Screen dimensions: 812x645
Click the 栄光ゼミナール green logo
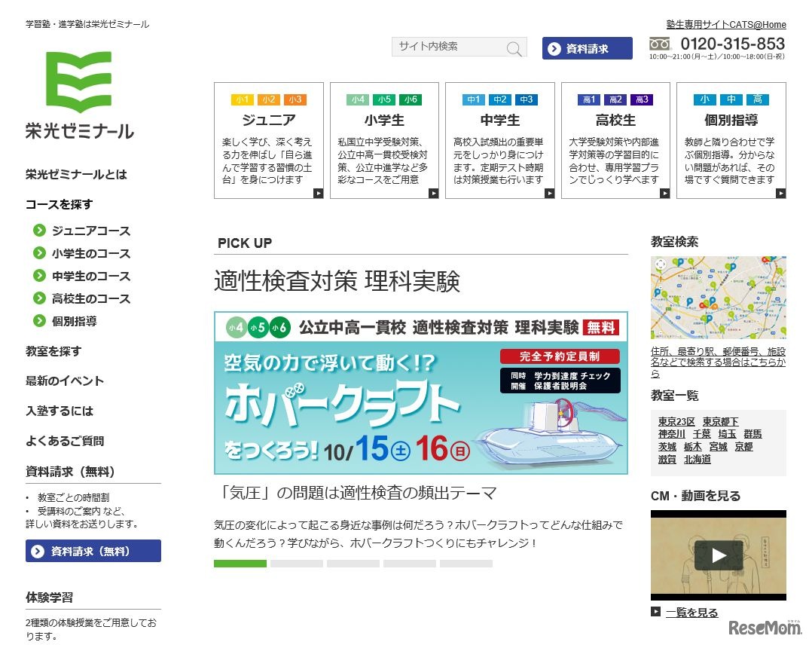coord(78,82)
